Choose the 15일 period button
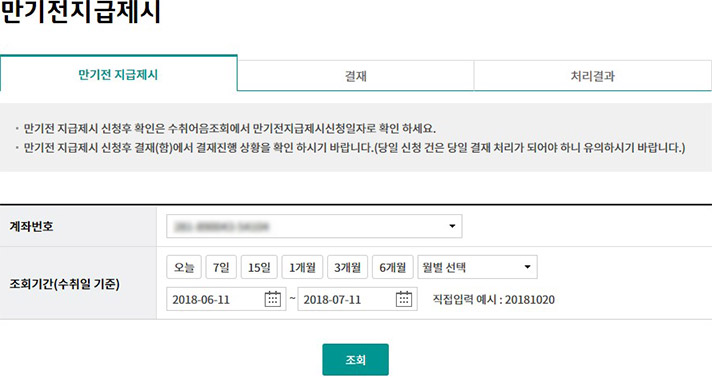 coord(259,267)
